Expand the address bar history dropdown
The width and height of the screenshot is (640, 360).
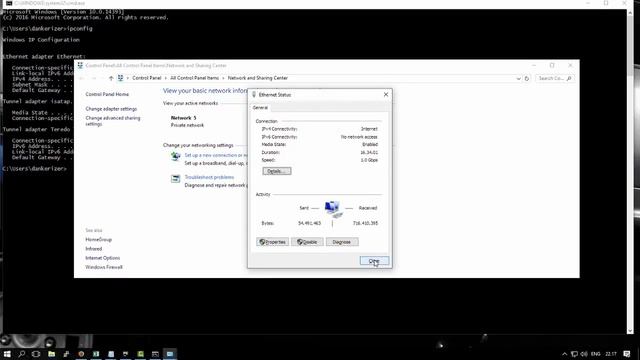[518, 78]
